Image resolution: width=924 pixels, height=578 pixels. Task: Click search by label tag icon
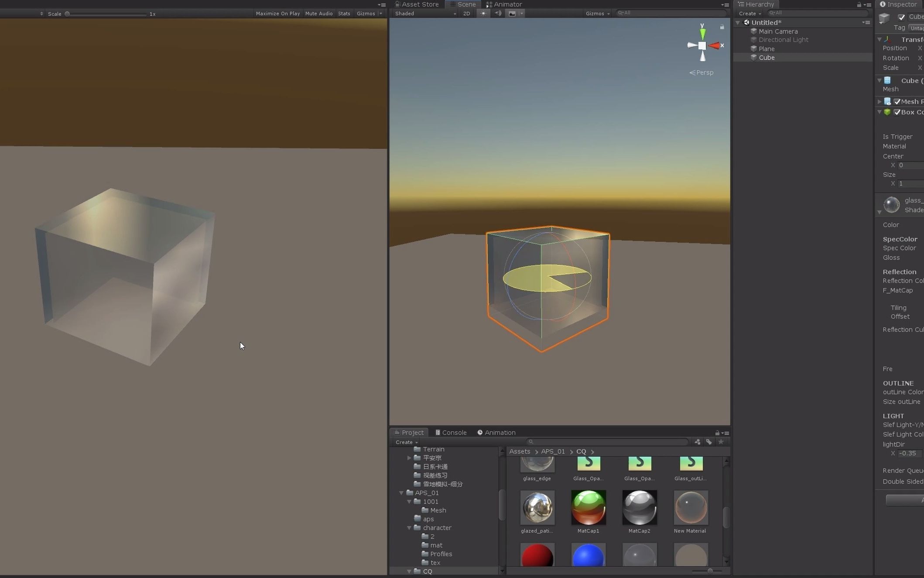[709, 442]
